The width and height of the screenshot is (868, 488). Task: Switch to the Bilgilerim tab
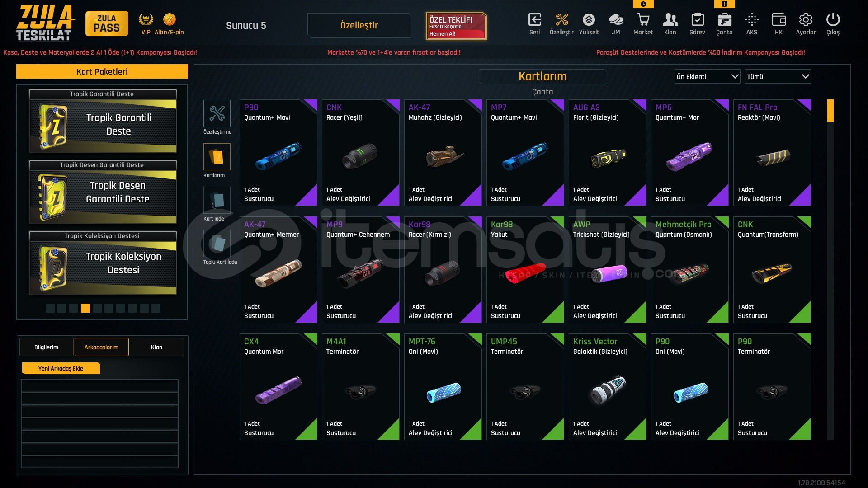coord(46,347)
